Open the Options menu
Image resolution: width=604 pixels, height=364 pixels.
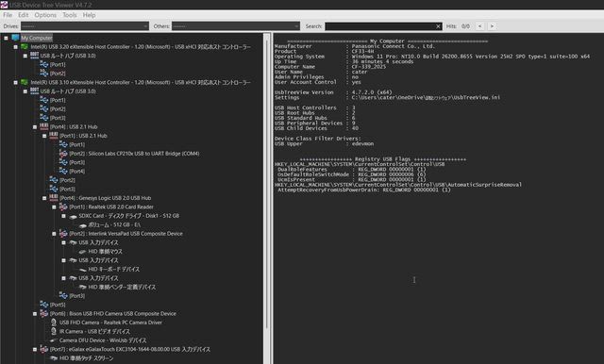[45, 15]
